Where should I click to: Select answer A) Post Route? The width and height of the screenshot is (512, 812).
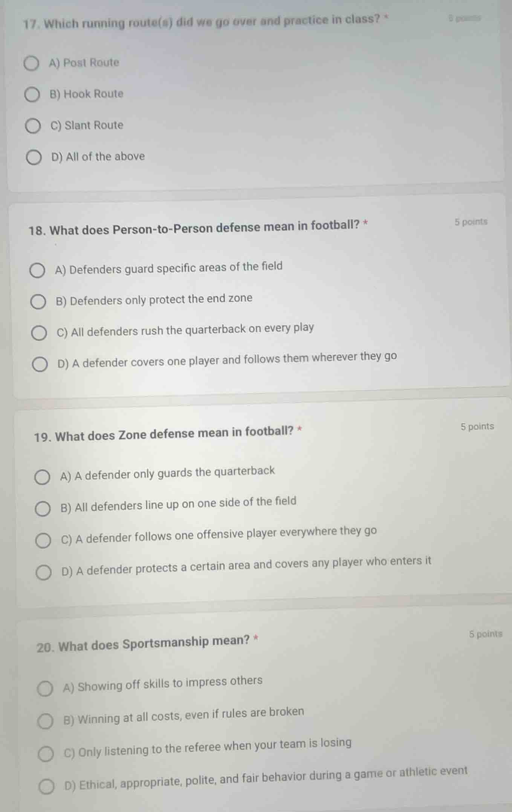point(32,63)
